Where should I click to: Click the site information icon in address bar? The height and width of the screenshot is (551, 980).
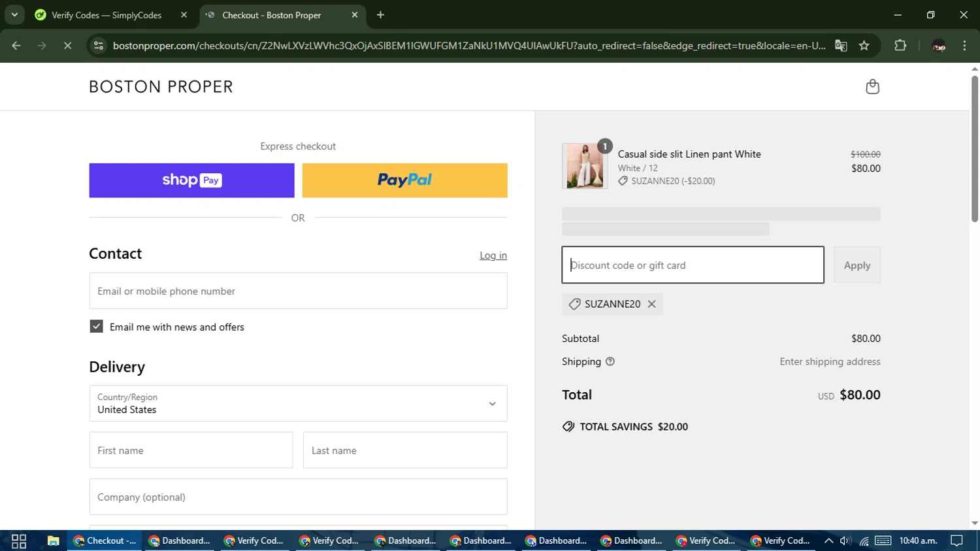[99, 46]
